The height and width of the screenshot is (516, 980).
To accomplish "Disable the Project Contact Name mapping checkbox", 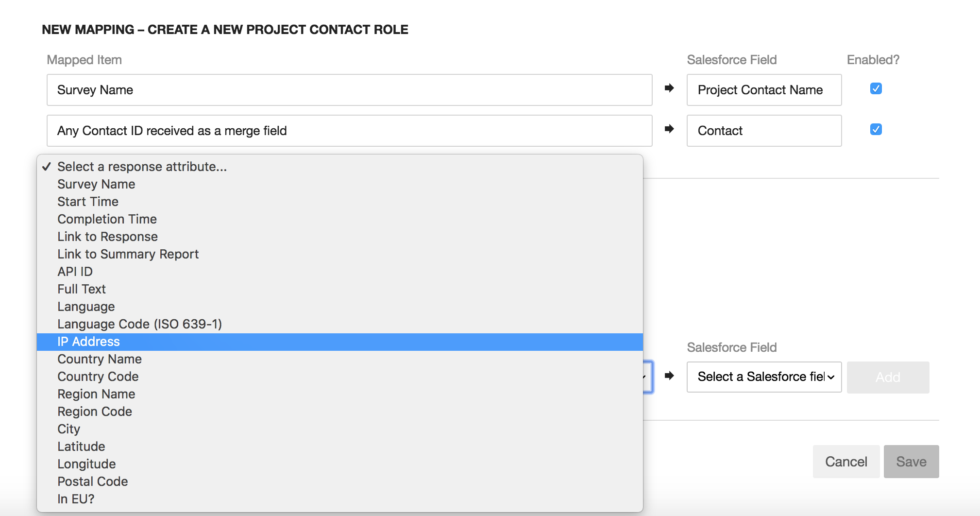I will pos(876,89).
